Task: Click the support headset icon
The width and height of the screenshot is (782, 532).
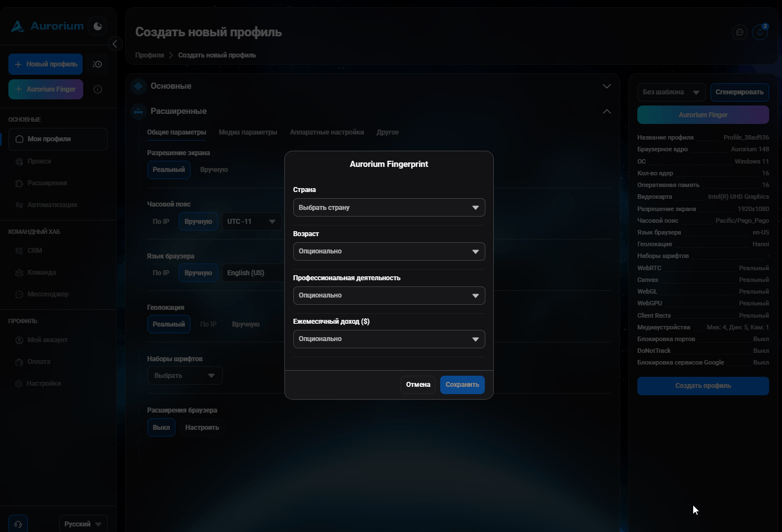Action: (x=18, y=524)
